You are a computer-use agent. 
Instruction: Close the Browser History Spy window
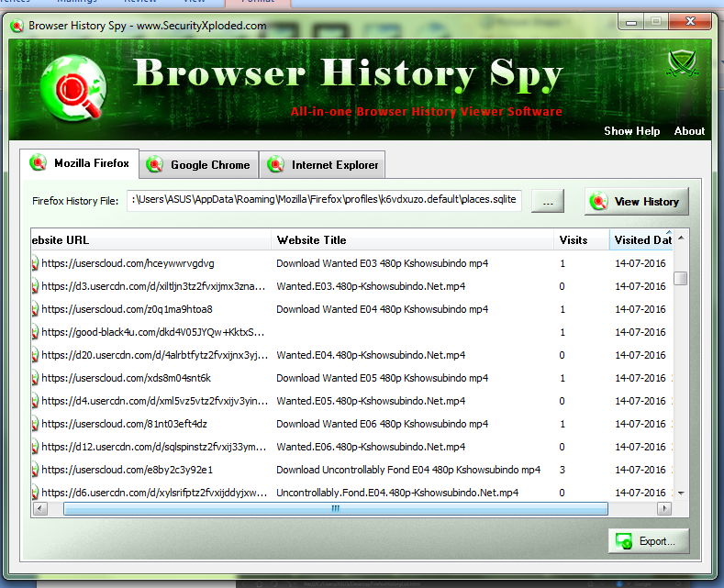tap(690, 21)
